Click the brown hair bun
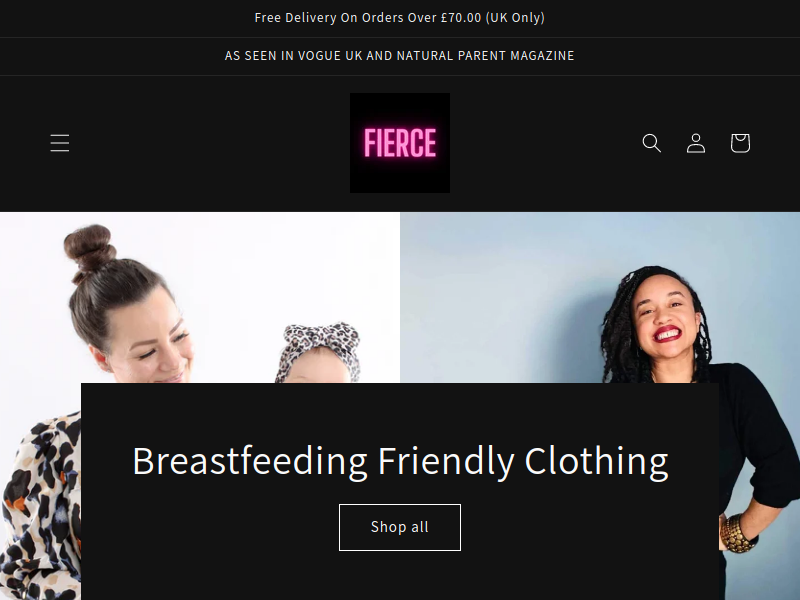Screen dimensions: 800x600 90,248
